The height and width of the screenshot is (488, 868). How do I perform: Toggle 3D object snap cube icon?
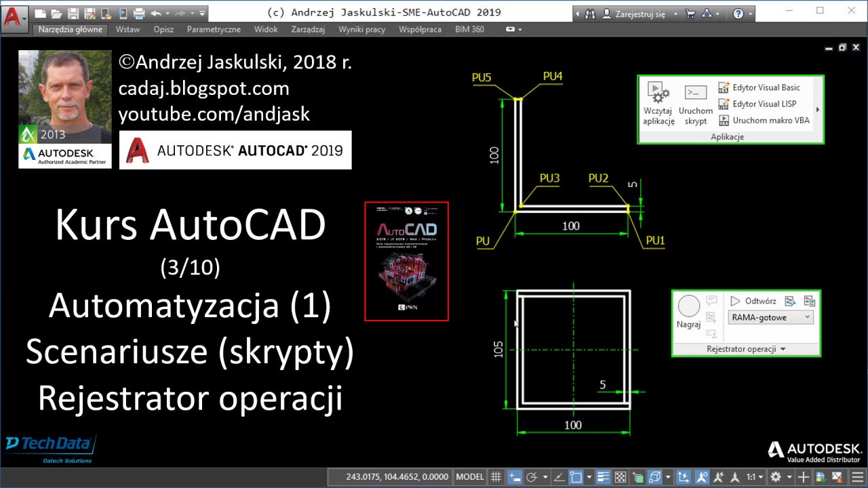coord(654,477)
